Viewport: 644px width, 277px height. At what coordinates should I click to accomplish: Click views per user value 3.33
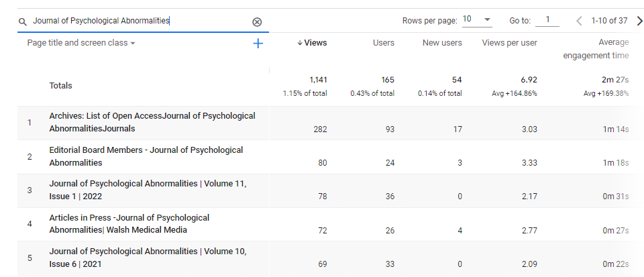(x=530, y=163)
